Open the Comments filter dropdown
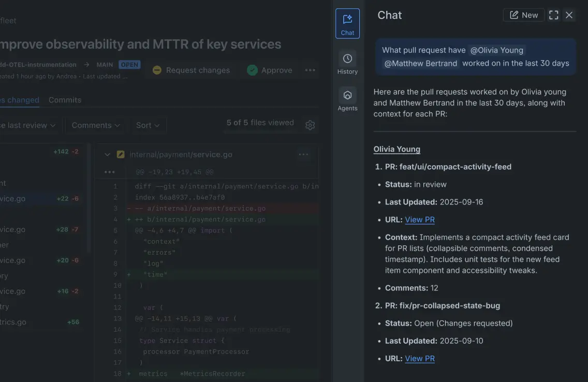The width and height of the screenshot is (588, 382). (96, 125)
